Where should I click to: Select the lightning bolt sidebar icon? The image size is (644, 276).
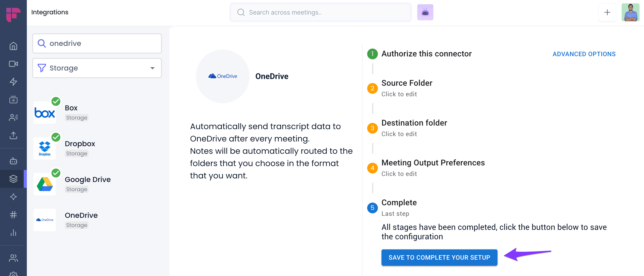[x=13, y=82]
